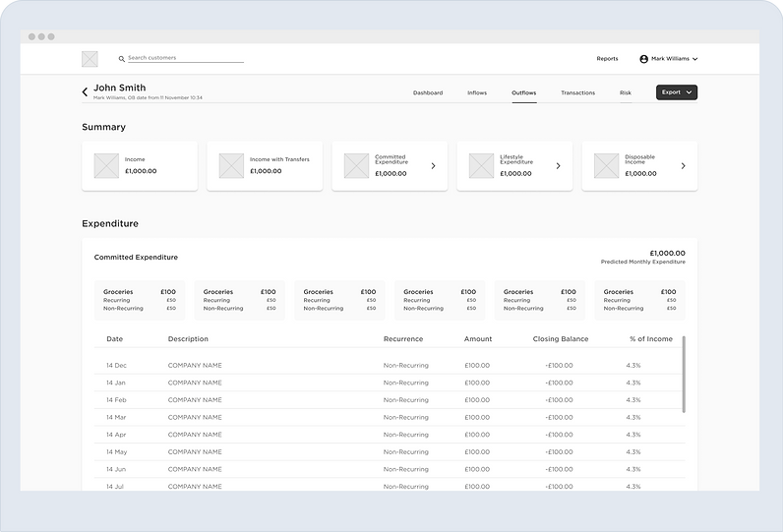Select the Outflows tab
The height and width of the screenshot is (532, 783).
coord(524,92)
